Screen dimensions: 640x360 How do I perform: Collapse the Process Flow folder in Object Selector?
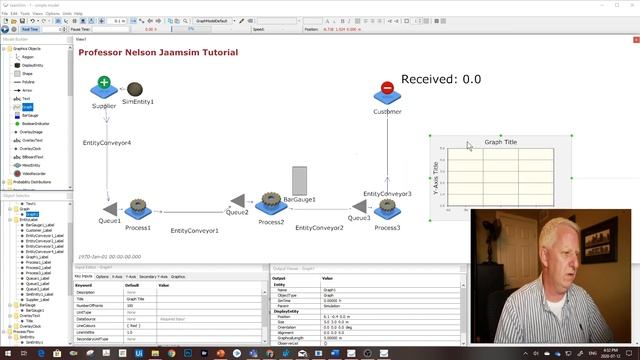click(x=4, y=332)
